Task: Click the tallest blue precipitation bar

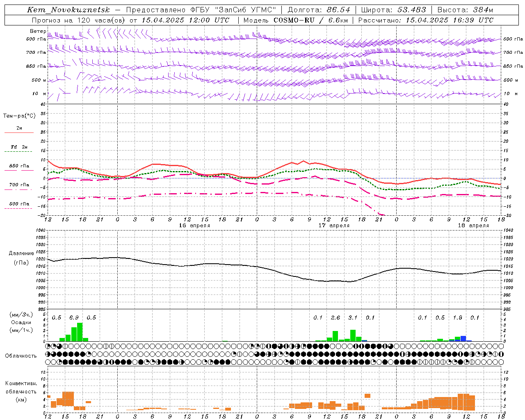Action: coord(463,338)
